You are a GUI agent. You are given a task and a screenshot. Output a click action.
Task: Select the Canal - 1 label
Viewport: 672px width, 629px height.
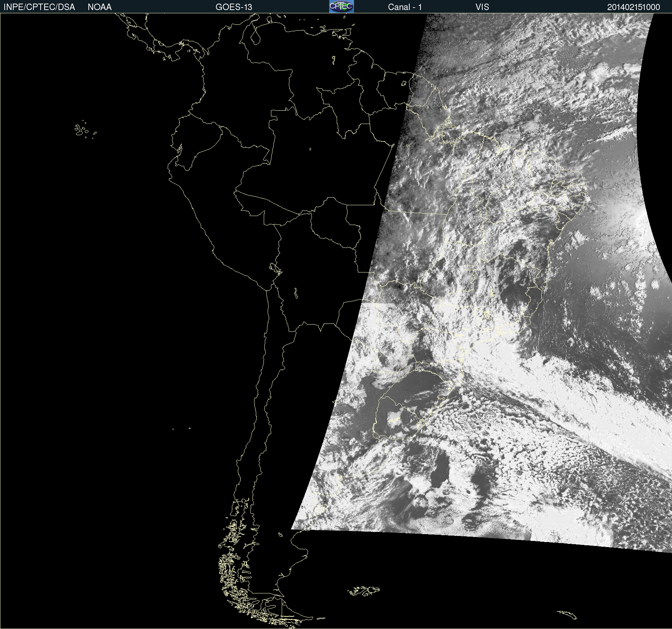coord(405,7)
